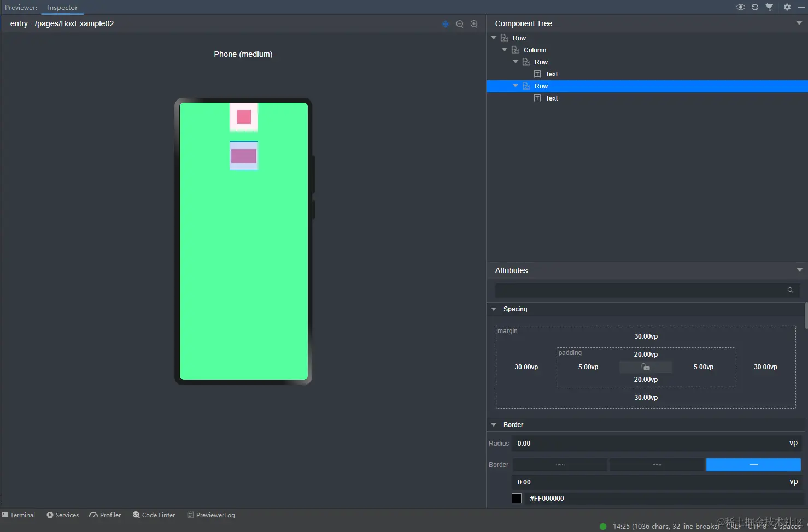This screenshot has height=532, width=808.
Task: Click the second Text component icon
Action: 537,98
